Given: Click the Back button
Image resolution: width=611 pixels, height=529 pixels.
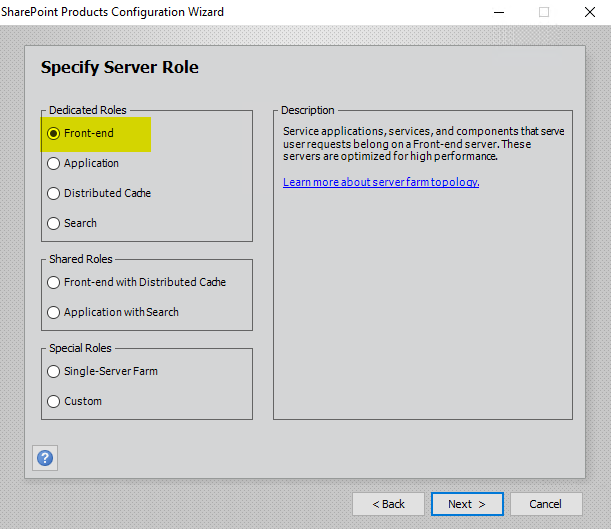Looking at the screenshot, I should coord(388,504).
